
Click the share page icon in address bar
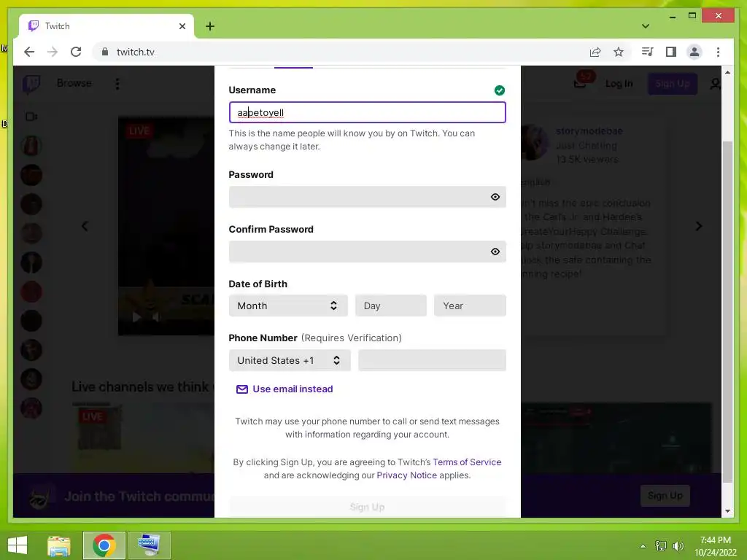pos(595,52)
